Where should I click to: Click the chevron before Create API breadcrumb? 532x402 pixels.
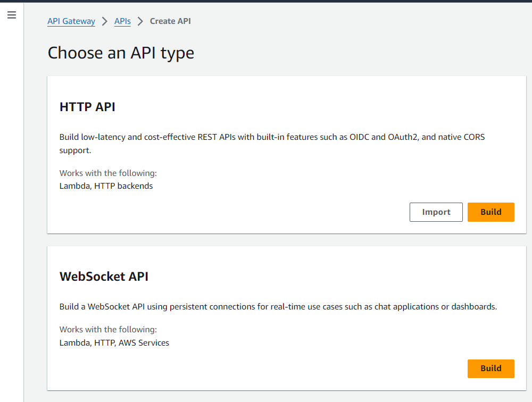140,21
